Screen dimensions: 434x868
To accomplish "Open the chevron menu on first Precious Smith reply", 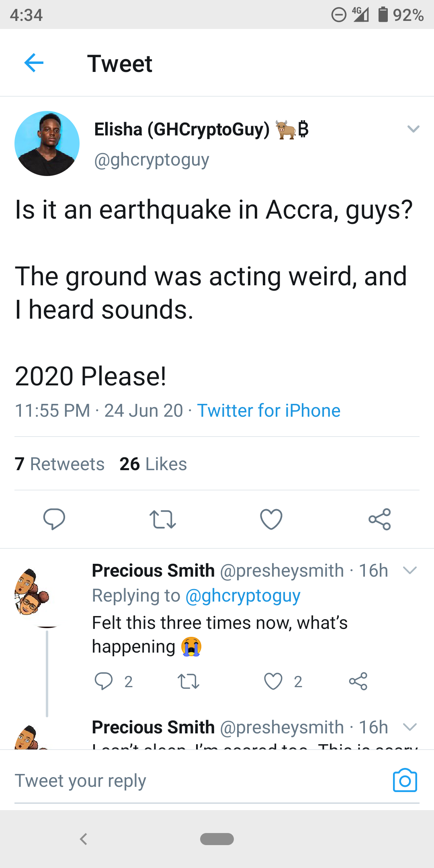I will point(409,570).
